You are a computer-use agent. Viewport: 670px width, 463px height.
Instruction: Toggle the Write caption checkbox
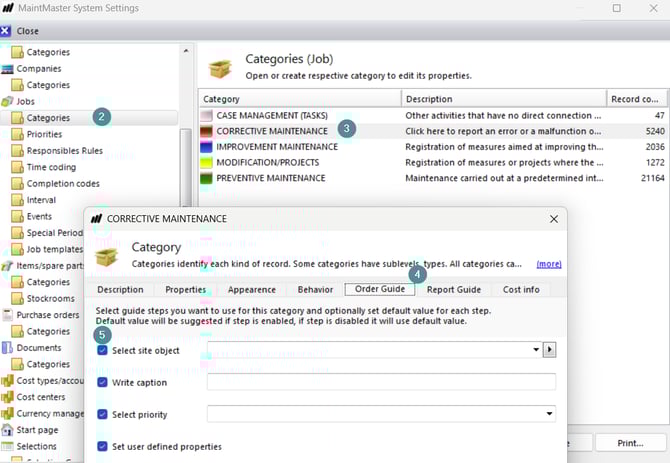103,382
